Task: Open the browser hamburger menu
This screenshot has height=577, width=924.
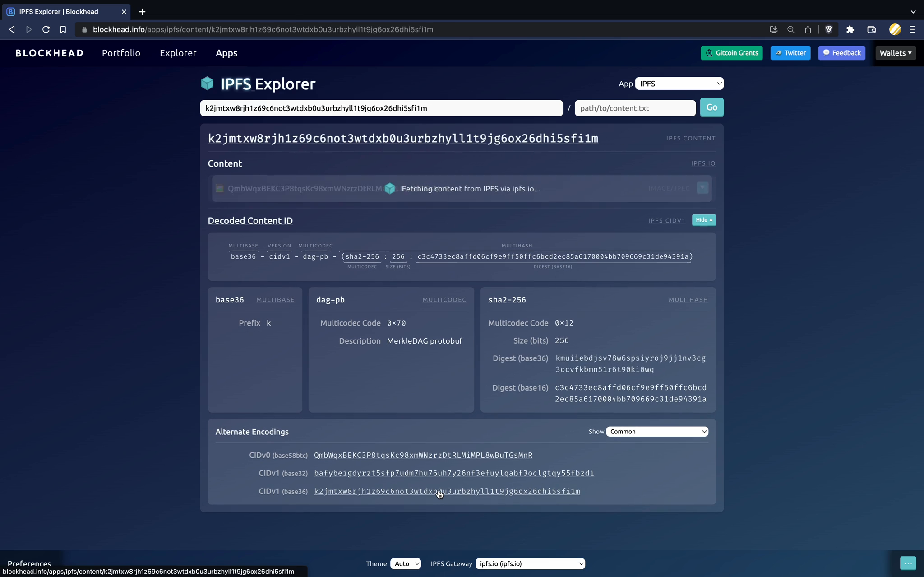Action: [912, 29]
